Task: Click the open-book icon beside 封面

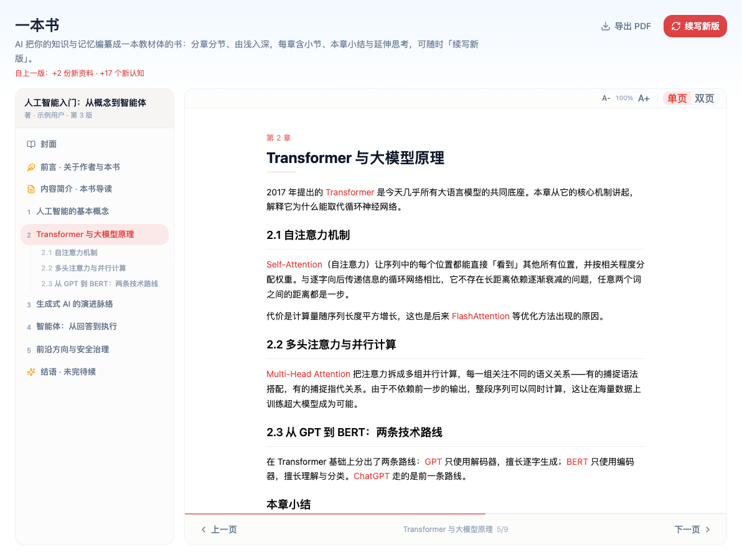Action: coord(31,144)
